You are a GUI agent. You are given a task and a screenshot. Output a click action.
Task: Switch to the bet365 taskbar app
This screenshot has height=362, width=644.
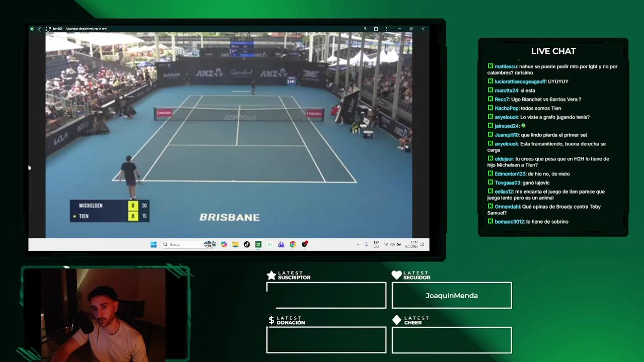pyautogui.click(x=258, y=244)
